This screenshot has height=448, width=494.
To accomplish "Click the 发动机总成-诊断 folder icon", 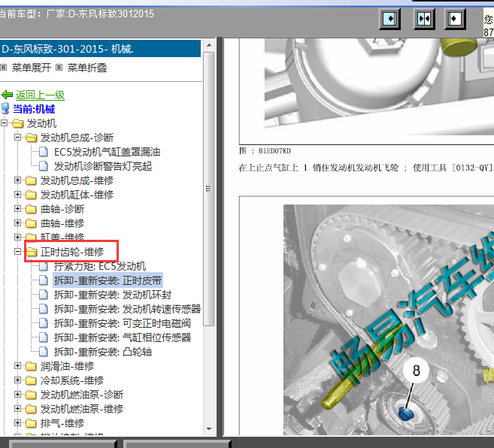I will [x=31, y=138].
